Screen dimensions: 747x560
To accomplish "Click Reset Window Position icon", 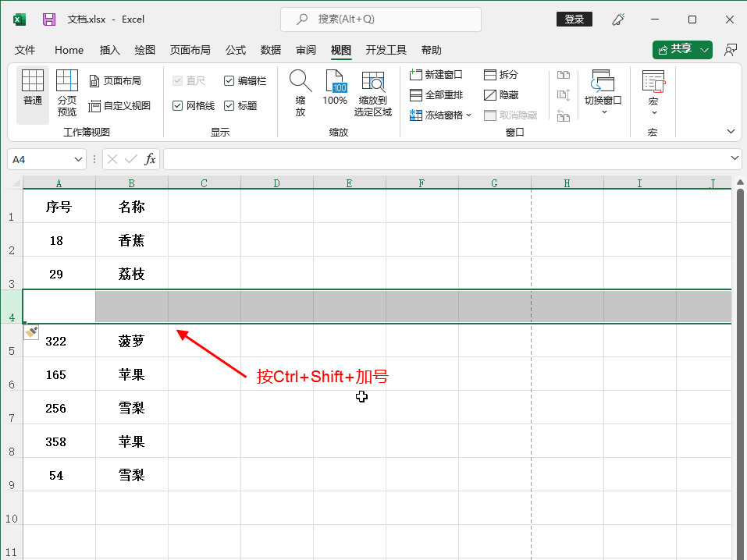I will [x=564, y=115].
